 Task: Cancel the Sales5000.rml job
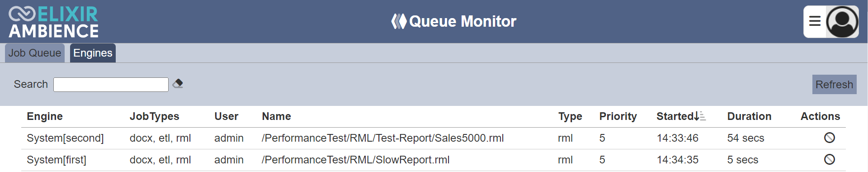pyautogui.click(x=829, y=138)
